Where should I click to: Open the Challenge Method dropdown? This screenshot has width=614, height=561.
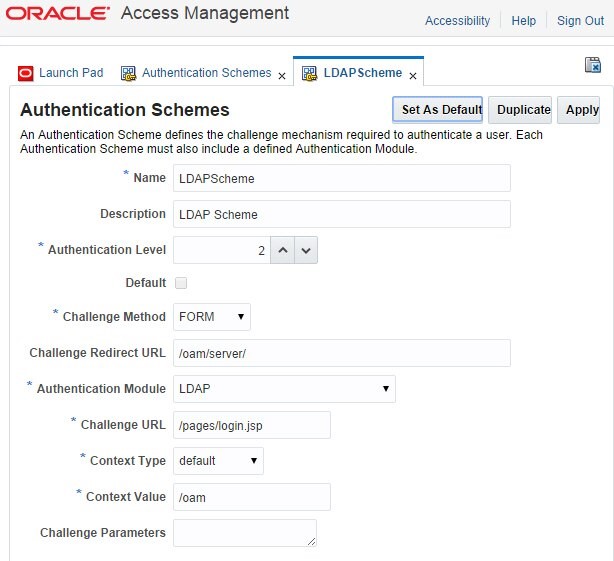point(212,317)
